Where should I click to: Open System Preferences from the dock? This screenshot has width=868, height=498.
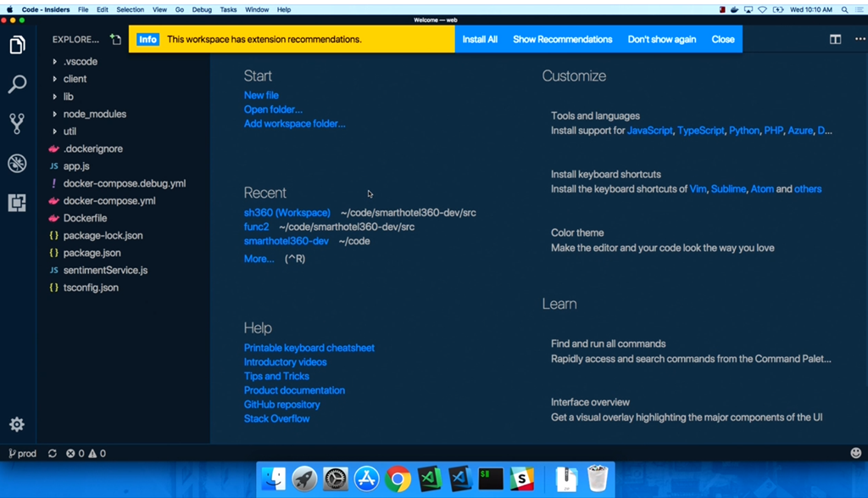click(336, 478)
